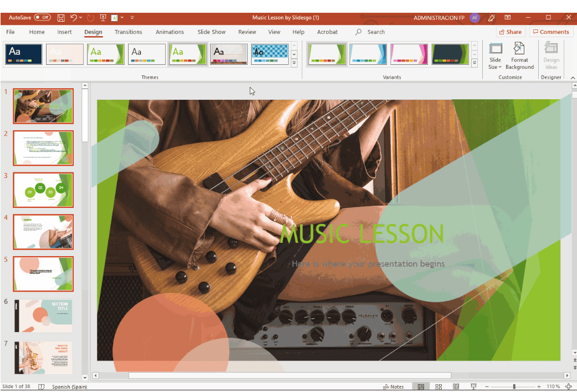Viewport: 577px width, 392px height.
Task: Select the pink variant
Action: click(409, 54)
